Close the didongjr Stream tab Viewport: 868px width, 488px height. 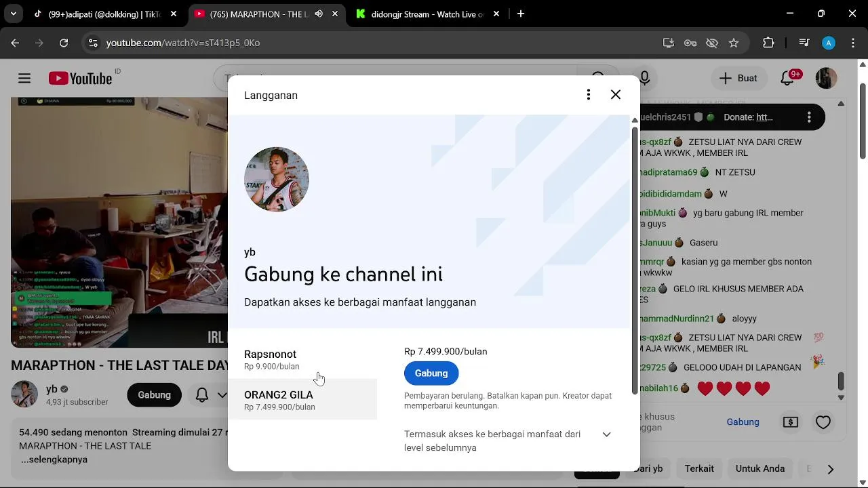click(x=496, y=14)
